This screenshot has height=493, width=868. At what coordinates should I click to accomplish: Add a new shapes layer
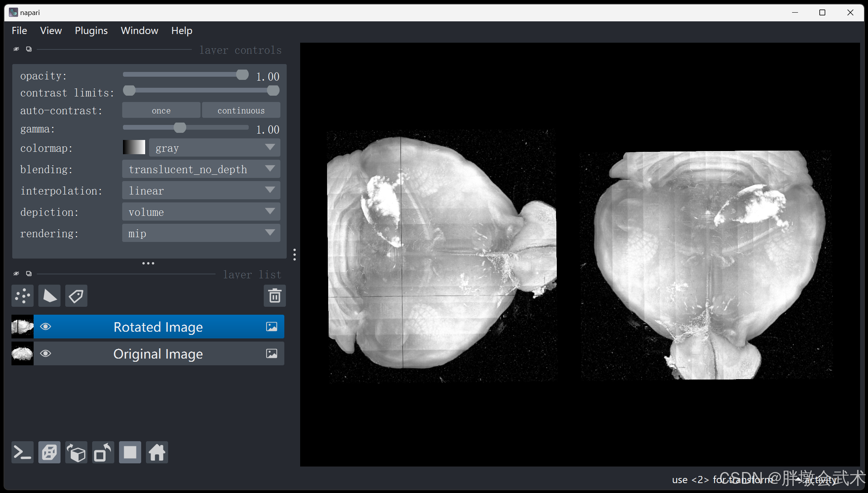[x=49, y=296]
